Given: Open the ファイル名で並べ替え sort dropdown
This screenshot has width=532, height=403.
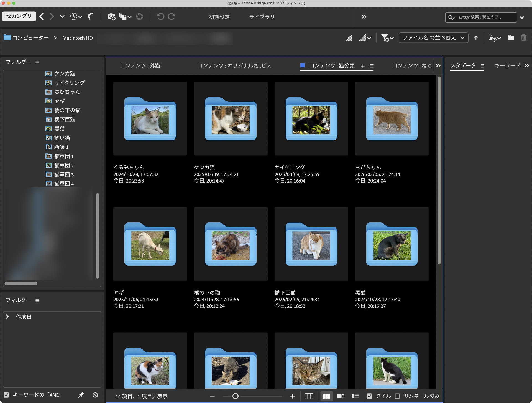Looking at the screenshot, I should tap(433, 38).
